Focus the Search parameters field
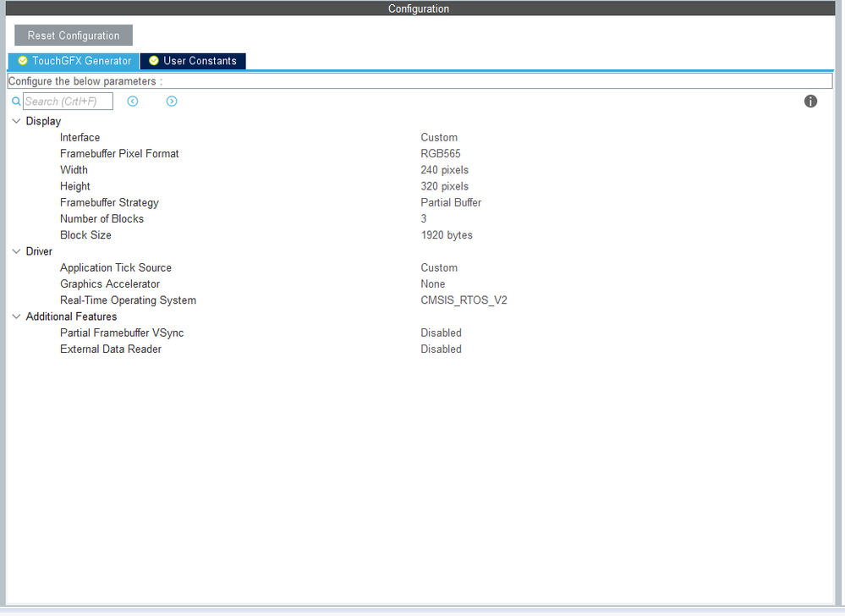The image size is (845, 616). [x=68, y=102]
